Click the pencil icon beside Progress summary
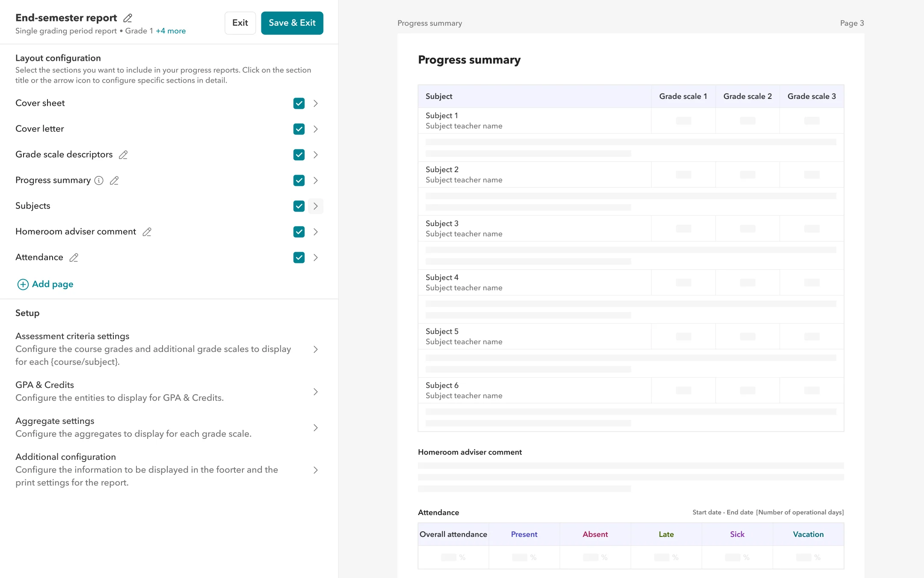The image size is (924, 578). click(x=114, y=180)
